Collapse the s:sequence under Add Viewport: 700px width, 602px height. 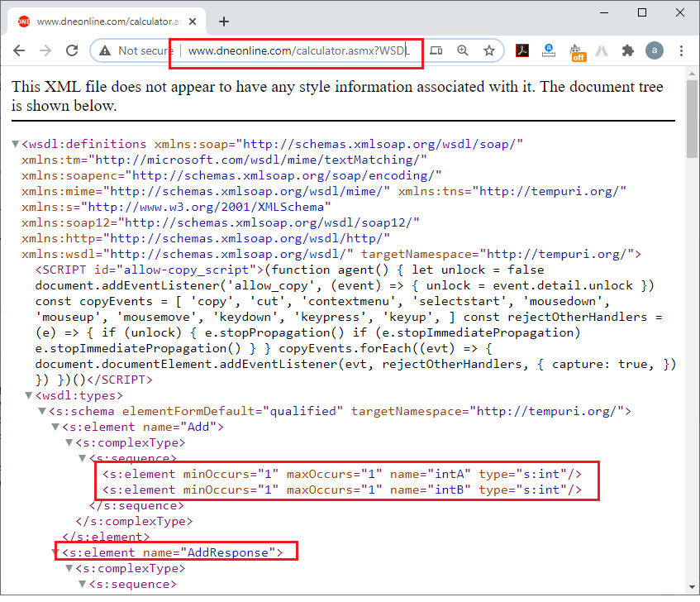(x=82, y=458)
